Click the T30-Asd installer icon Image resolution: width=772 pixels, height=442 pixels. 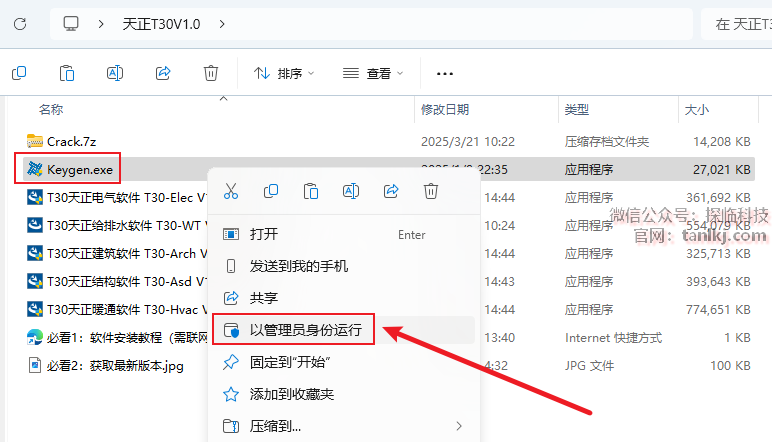(x=34, y=281)
